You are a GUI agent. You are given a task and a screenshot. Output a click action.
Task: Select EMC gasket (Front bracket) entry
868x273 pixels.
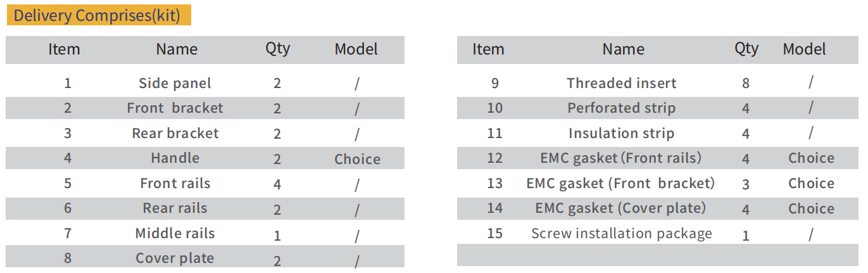(620, 183)
